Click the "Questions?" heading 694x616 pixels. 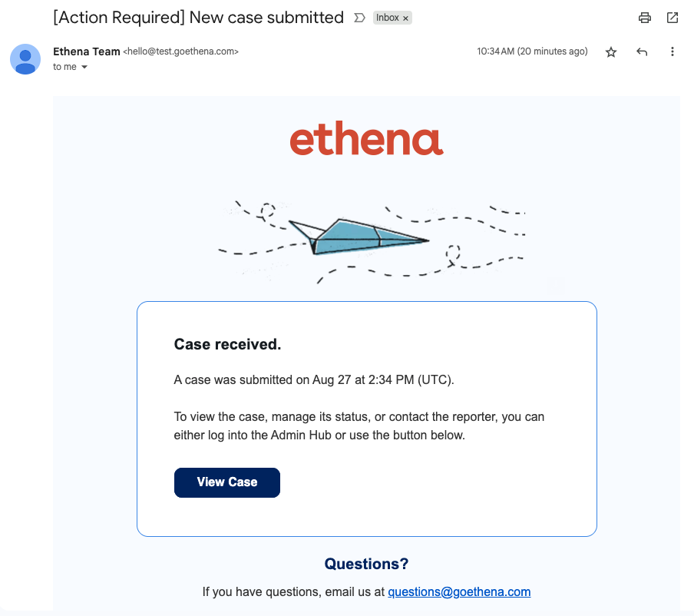(x=366, y=564)
